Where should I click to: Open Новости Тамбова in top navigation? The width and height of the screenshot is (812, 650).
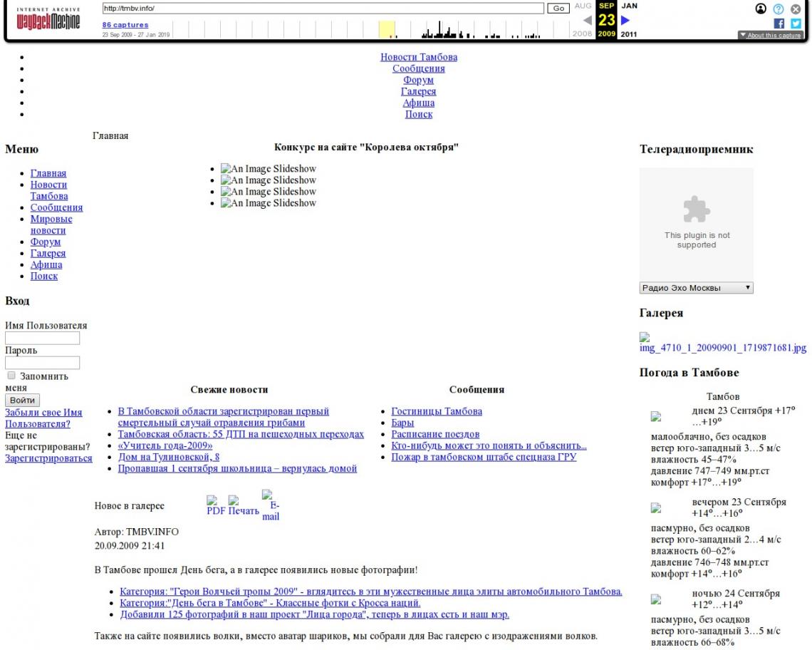click(x=418, y=57)
